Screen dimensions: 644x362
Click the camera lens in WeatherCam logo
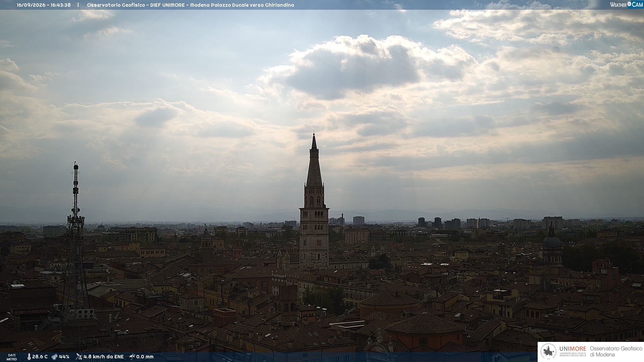point(629,4)
